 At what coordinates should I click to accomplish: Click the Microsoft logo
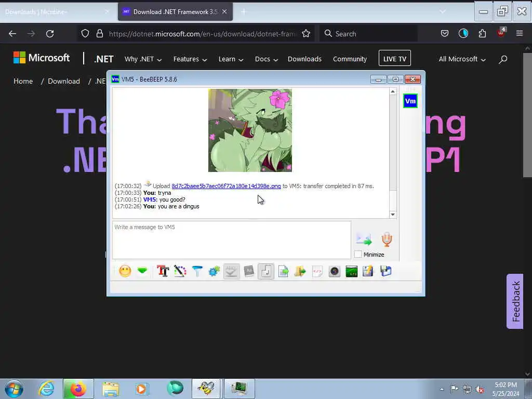tap(42, 58)
